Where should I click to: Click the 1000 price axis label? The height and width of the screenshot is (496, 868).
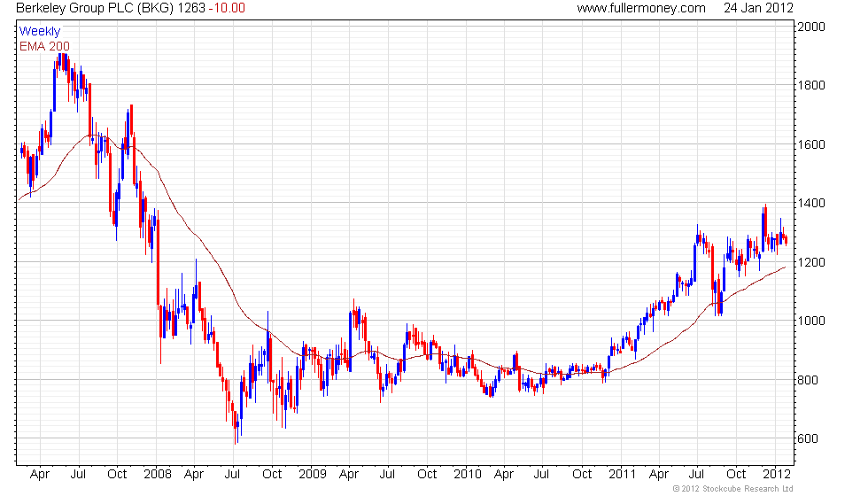811,321
